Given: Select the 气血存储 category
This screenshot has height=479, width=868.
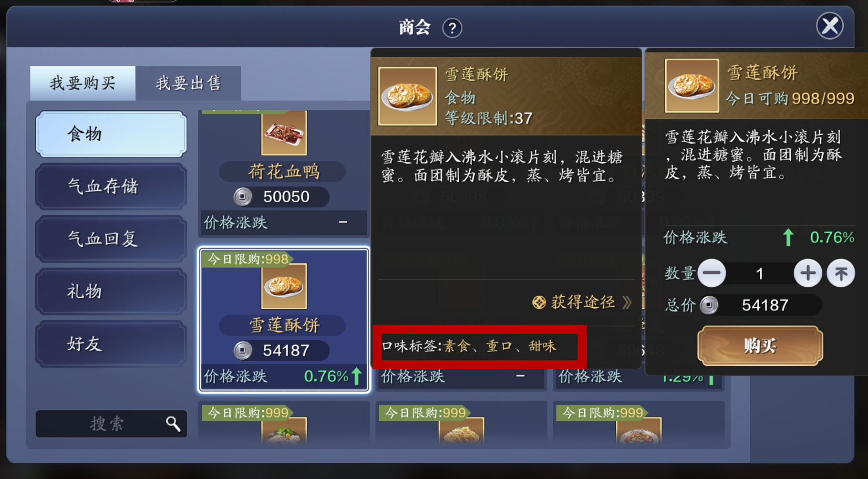Looking at the screenshot, I should click(111, 187).
